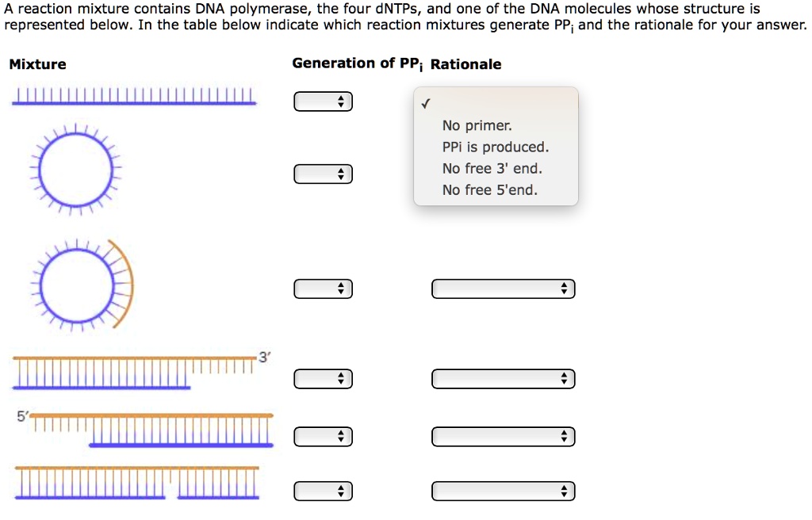This screenshot has width=812, height=520.
Task: Open the generation dropdown for the 3' overhang duplex
Action: point(323,378)
